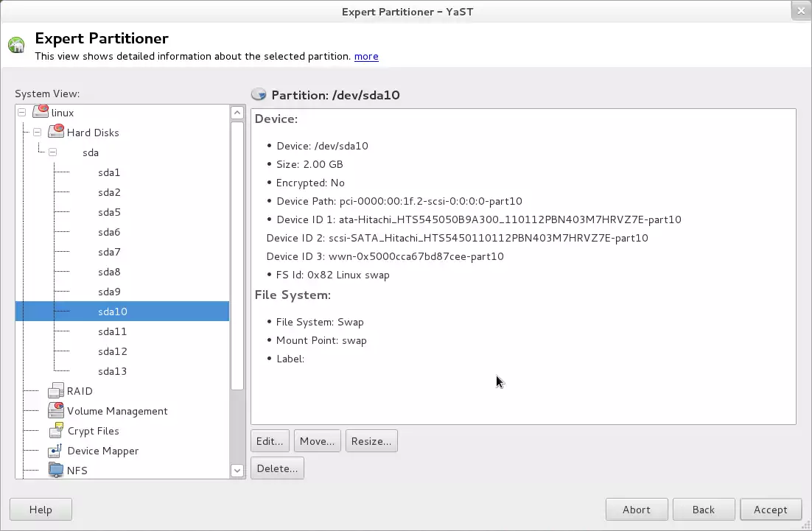Click the Accept button
The width and height of the screenshot is (812, 531).
[x=770, y=510]
